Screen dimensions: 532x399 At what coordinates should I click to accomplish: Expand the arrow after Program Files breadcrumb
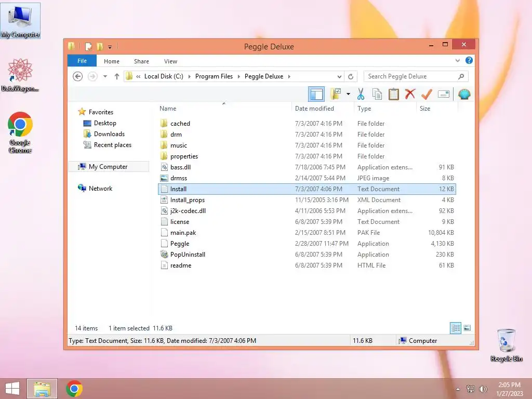tap(238, 76)
